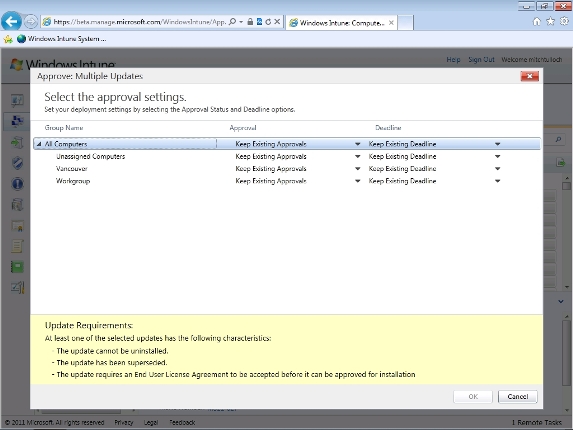
Task: Open the Favorites star icon
Action: tap(550, 22)
